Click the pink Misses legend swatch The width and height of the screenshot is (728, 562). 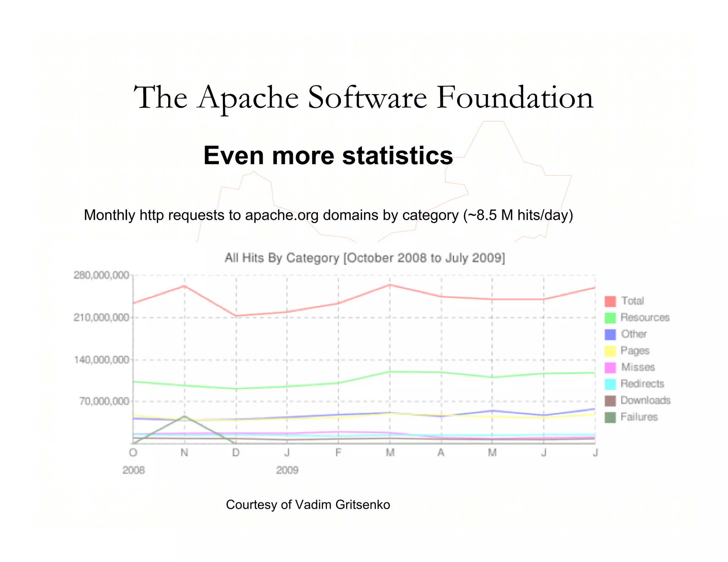click(x=610, y=368)
